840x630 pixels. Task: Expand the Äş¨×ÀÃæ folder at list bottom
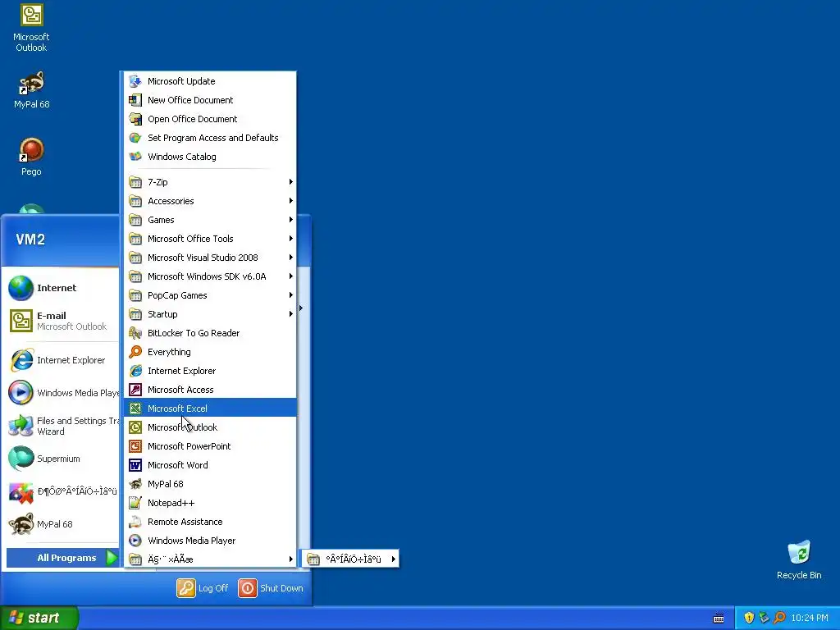click(210, 559)
